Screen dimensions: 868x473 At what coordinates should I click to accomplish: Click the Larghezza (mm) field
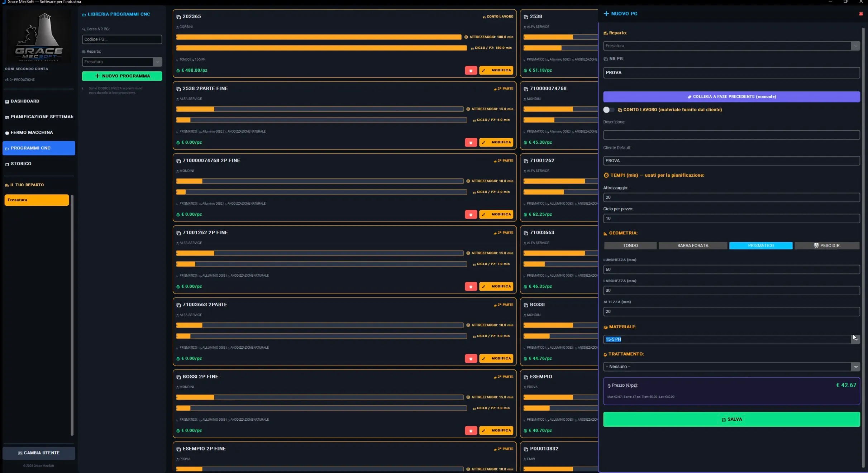731,291
